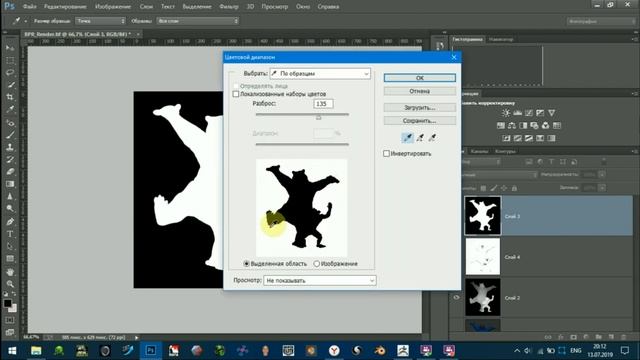Image resolution: width=640 pixels, height=360 pixels.
Task: Select the Move tool
Action: click(x=10, y=48)
